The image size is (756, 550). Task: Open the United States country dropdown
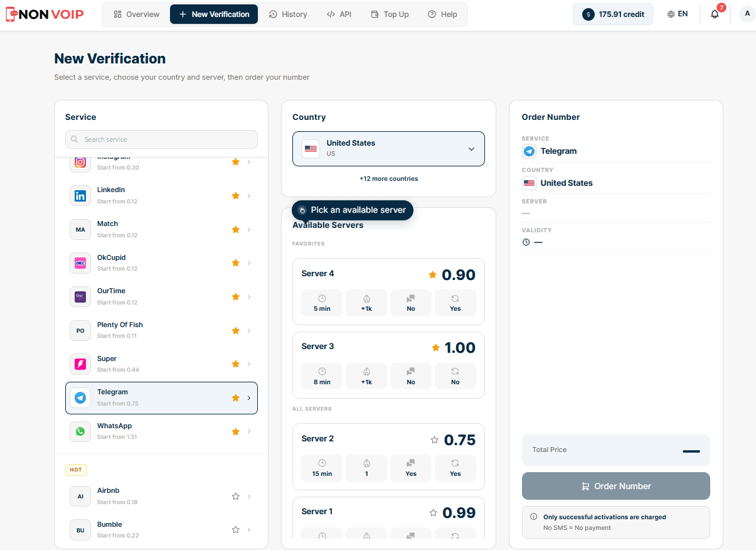(388, 149)
